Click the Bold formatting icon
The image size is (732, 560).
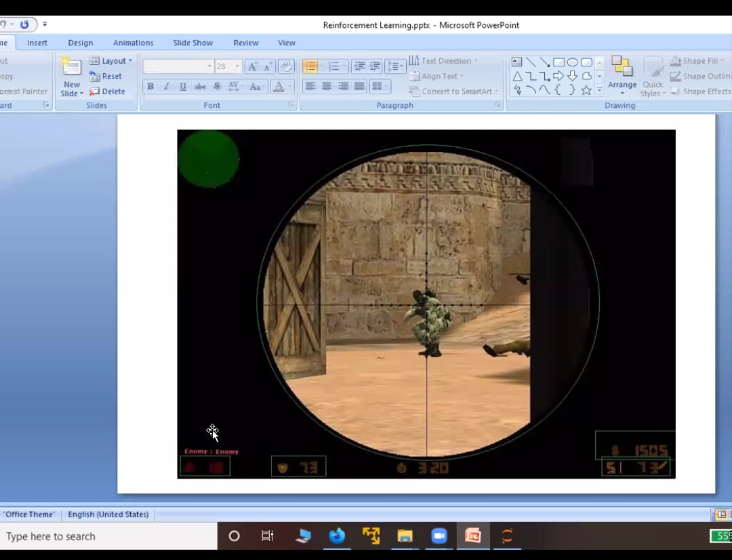point(150,87)
